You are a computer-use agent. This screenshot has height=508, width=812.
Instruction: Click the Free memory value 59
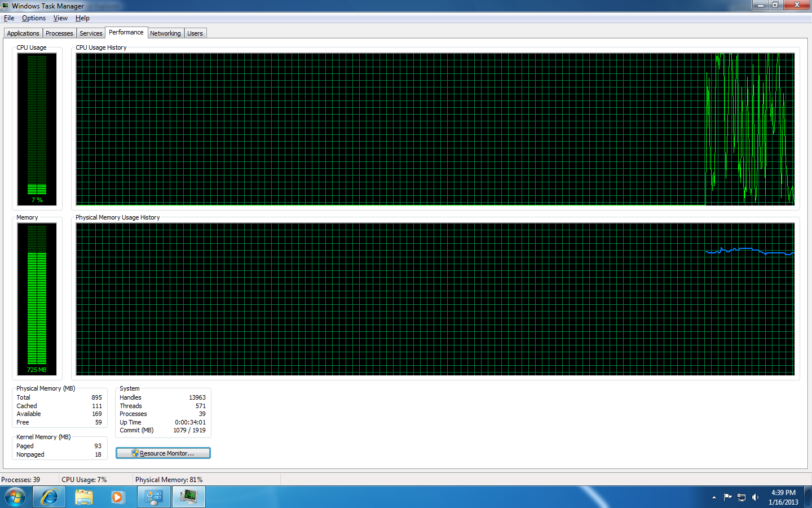[x=99, y=422]
